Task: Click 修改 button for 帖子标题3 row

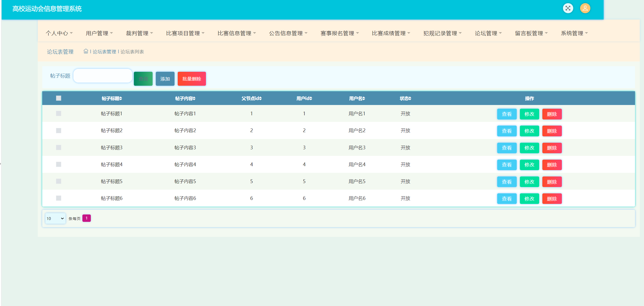Action: click(529, 148)
